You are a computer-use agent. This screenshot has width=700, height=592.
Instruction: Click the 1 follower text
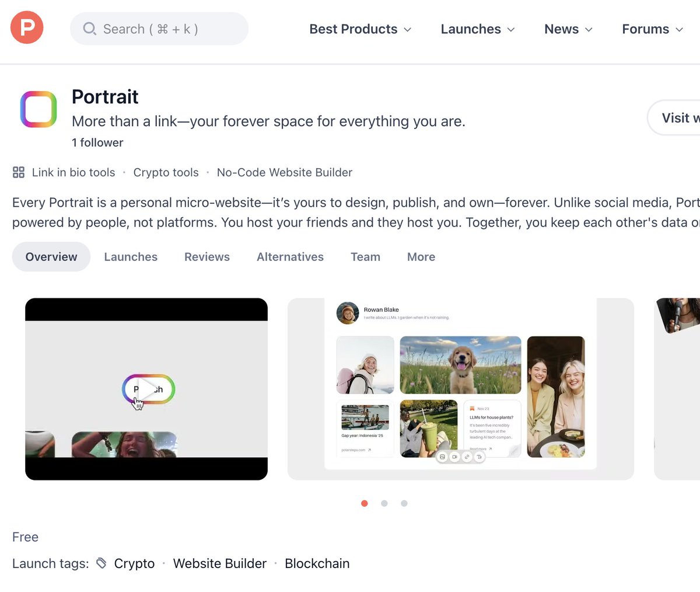coord(97,142)
